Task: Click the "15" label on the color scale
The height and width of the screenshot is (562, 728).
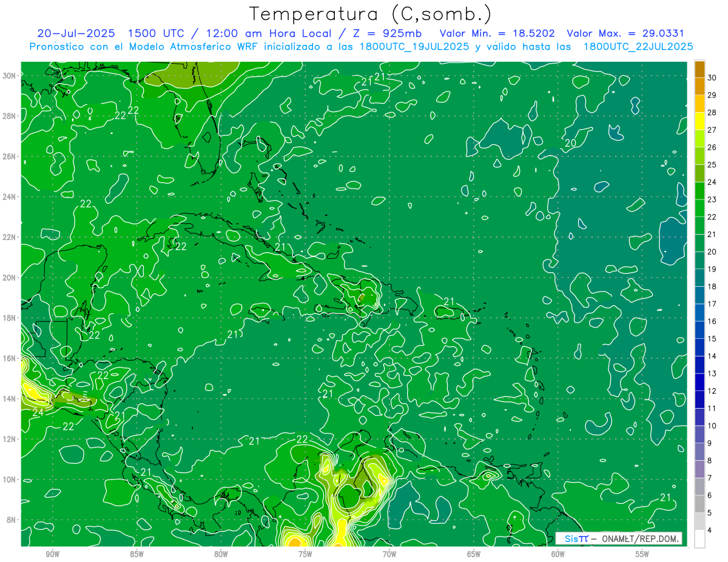Action: tap(712, 338)
